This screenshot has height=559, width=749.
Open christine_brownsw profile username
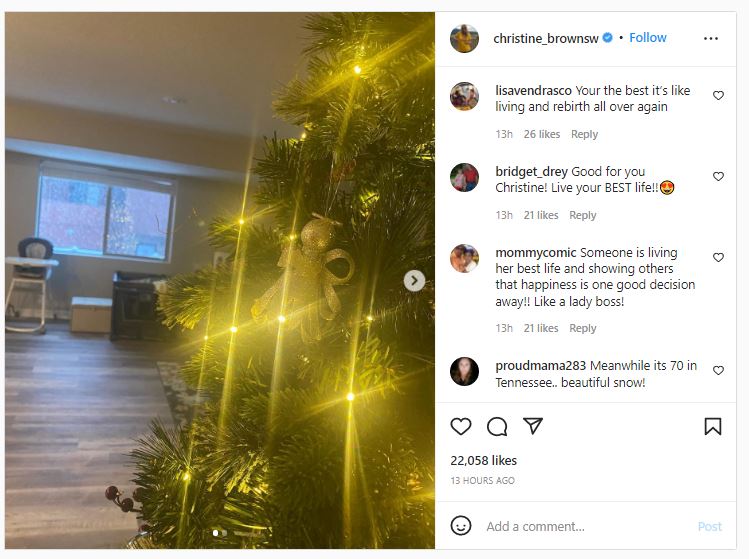point(546,38)
